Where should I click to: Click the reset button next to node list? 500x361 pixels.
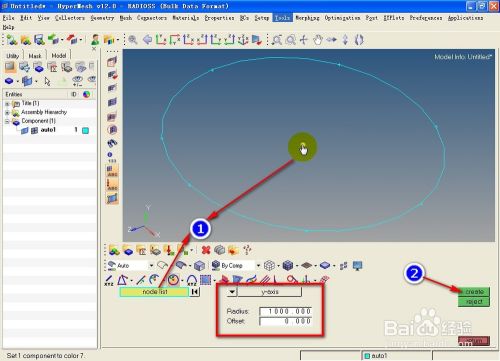(x=195, y=292)
